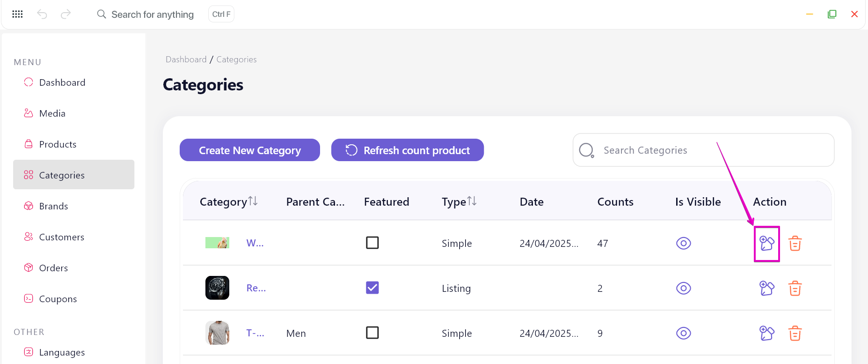
Task: Toggle the visibility eye for the Listing row
Action: (684, 288)
